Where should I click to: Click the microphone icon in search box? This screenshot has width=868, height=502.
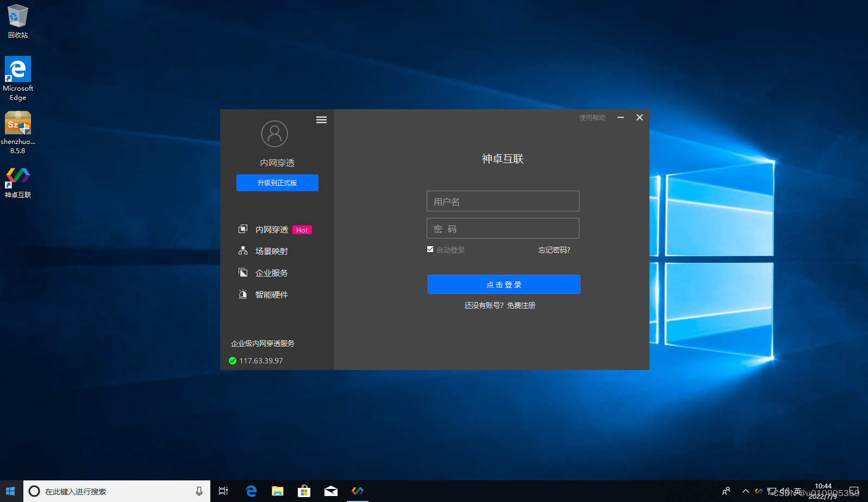(x=199, y=491)
